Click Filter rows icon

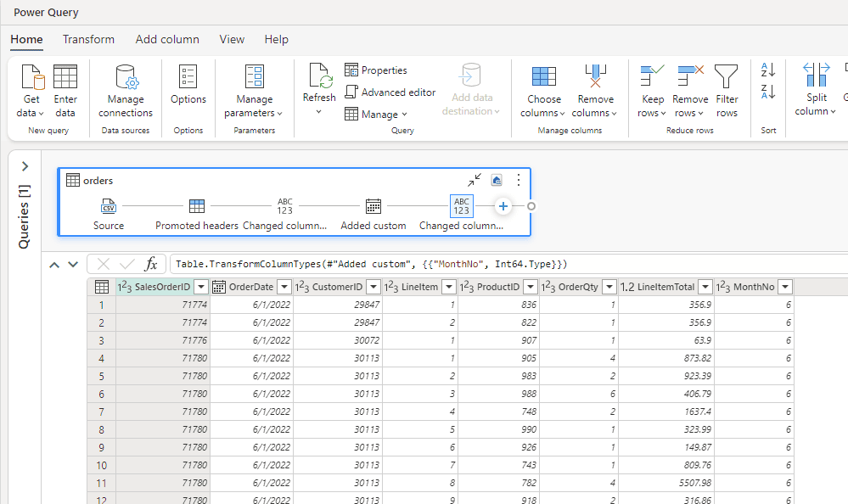click(727, 76)
